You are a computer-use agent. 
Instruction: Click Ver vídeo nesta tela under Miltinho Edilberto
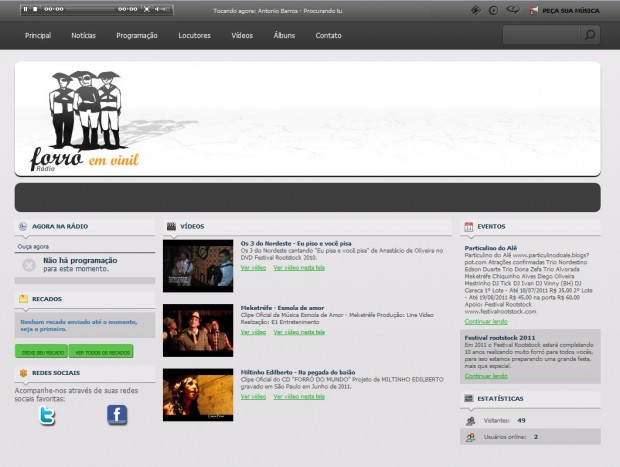(x=299, y=397)
